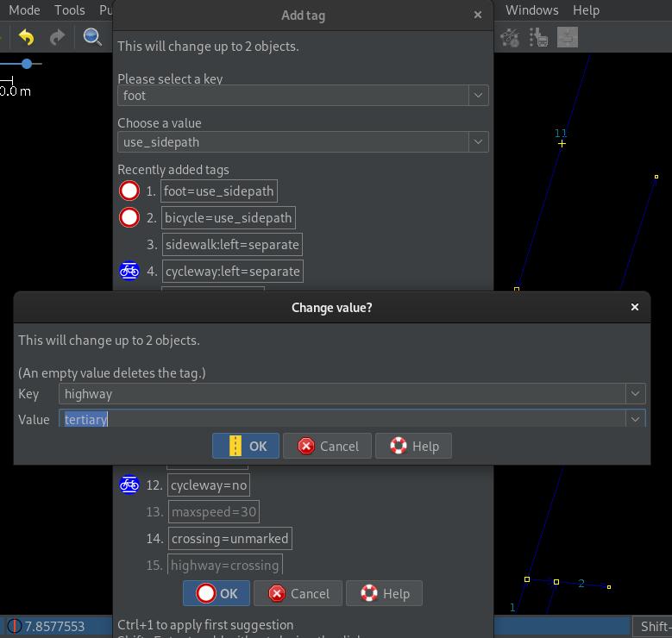This screenshot has height=638, width=672.
Task: Expand the Key combo box showing highway
Action: 635,394
